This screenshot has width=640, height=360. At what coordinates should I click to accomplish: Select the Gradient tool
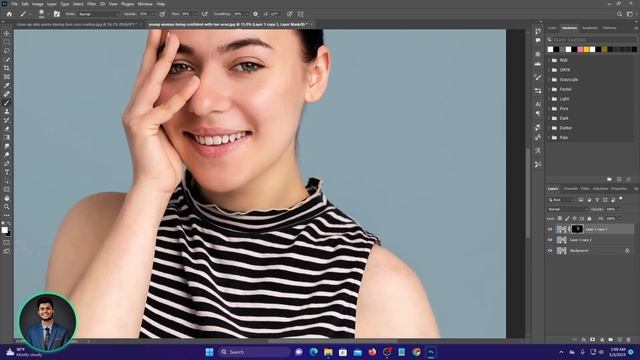click(7, 138)
